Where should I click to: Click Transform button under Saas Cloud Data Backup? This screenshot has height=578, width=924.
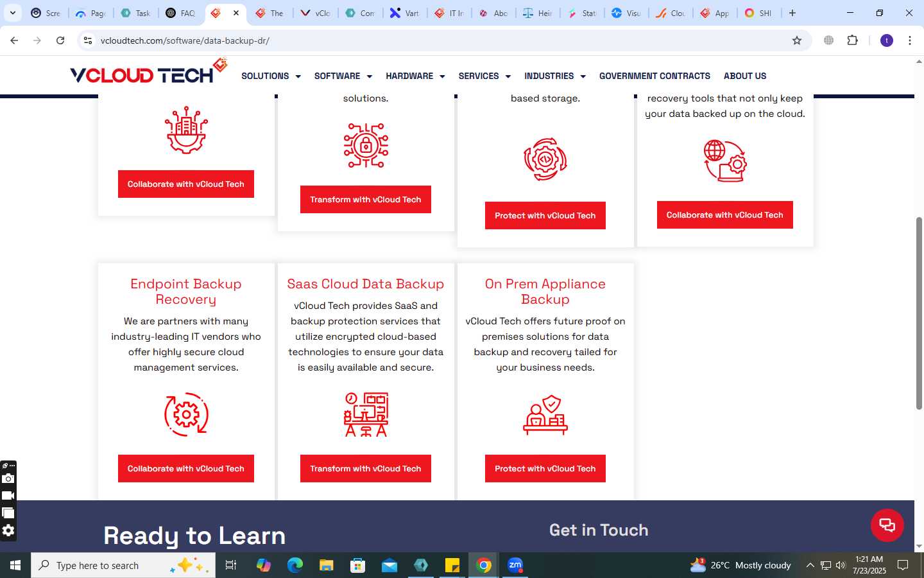point(366,468)
